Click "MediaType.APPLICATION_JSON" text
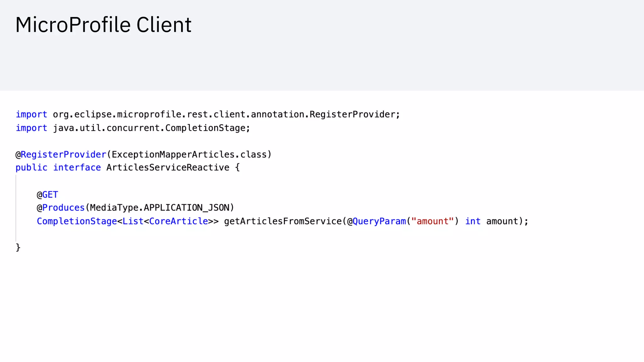644x362 pixels. click(x=160, y=208)
